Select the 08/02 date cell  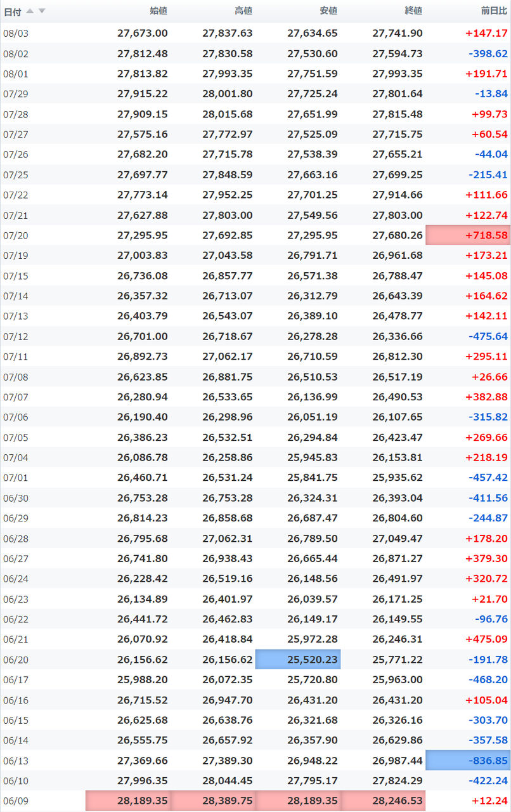point(16,53)
